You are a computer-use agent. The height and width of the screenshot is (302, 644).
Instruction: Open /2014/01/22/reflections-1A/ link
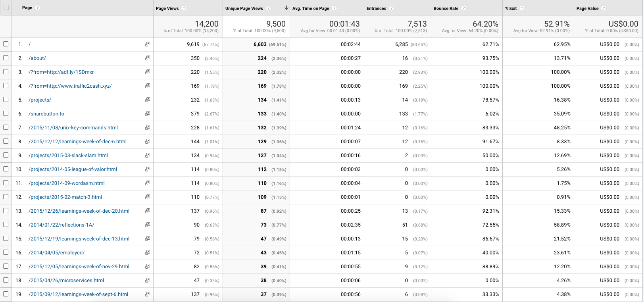(x=62, y=225)
